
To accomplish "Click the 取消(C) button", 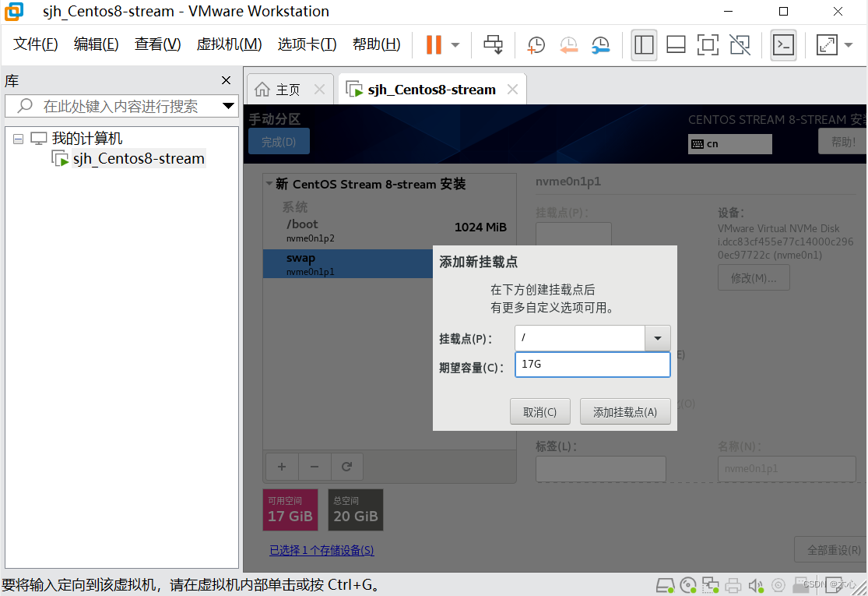I will pyautogui.click(x=539, y=412).
